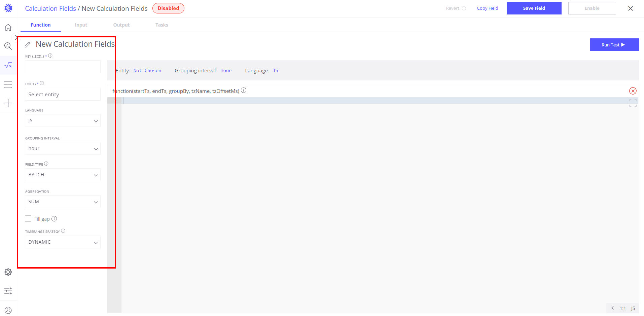
Task: Select the calculation fields square-root icon
Action: click(8, 65)
